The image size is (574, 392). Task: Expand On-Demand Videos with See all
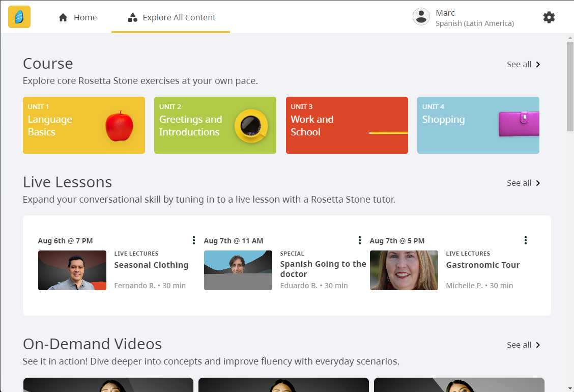(x=524, y=345)
